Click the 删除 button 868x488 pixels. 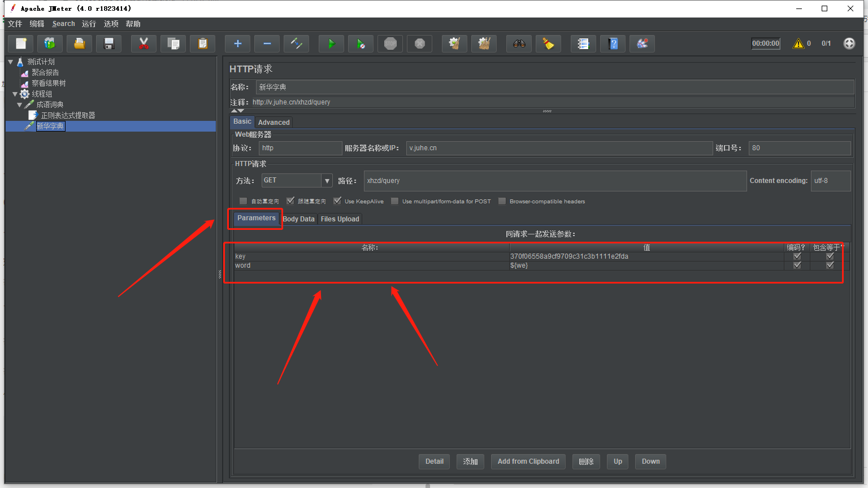pos(586,461)
